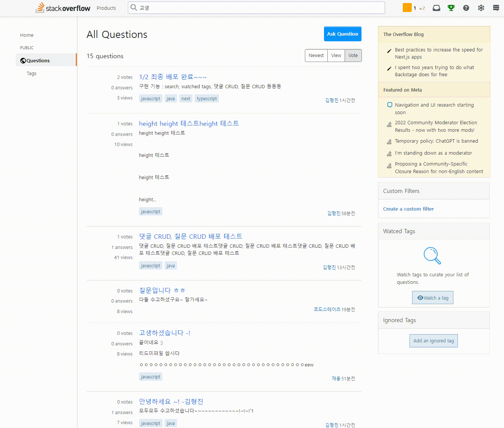
Task: Go to Home in the left sidebar
Action: (27, 35)
